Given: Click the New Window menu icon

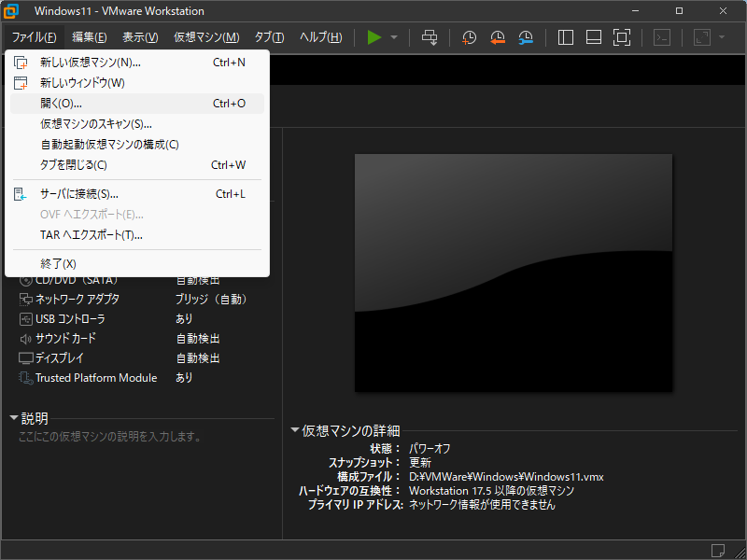Looking at the screenshot, I should 21,83.
